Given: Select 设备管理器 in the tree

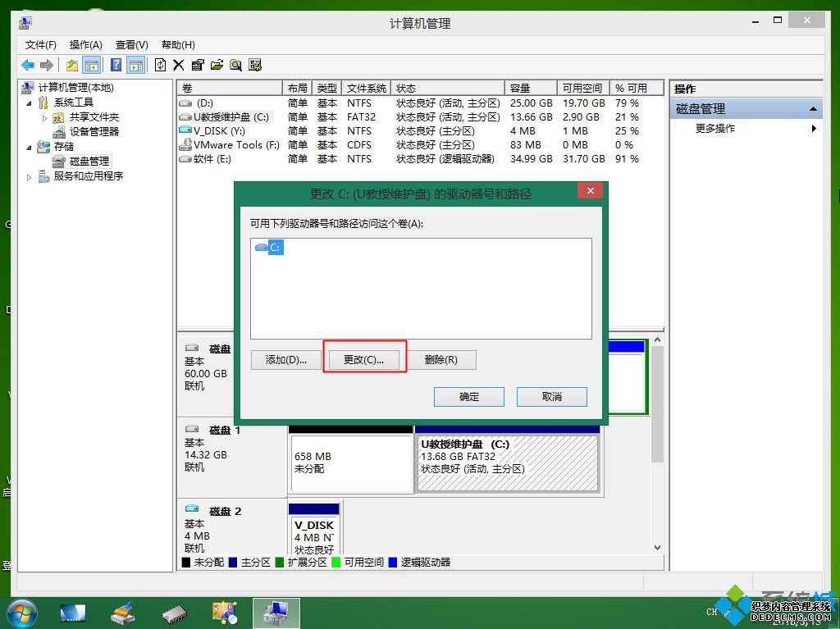Looking at the screenshot, I should (94, 132).
